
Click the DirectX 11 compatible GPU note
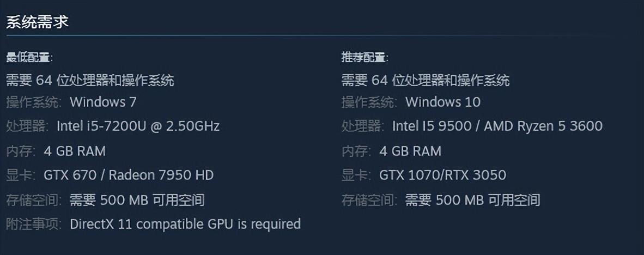185,224
